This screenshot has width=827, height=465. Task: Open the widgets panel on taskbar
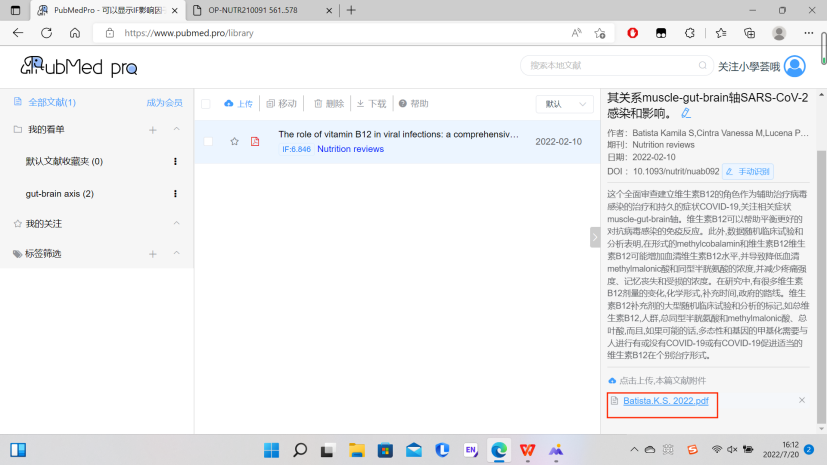pyautogui.click(x=18, y=450)
